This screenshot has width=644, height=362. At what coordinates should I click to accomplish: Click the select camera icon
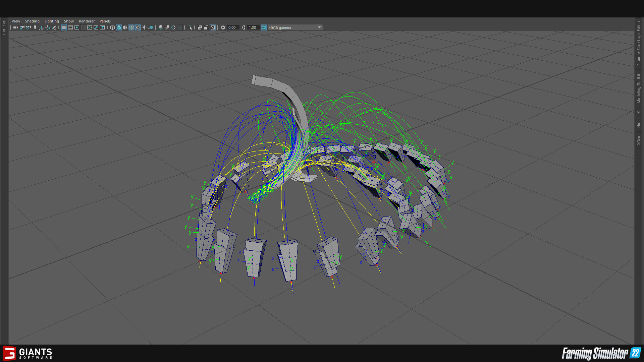(15, 27)
